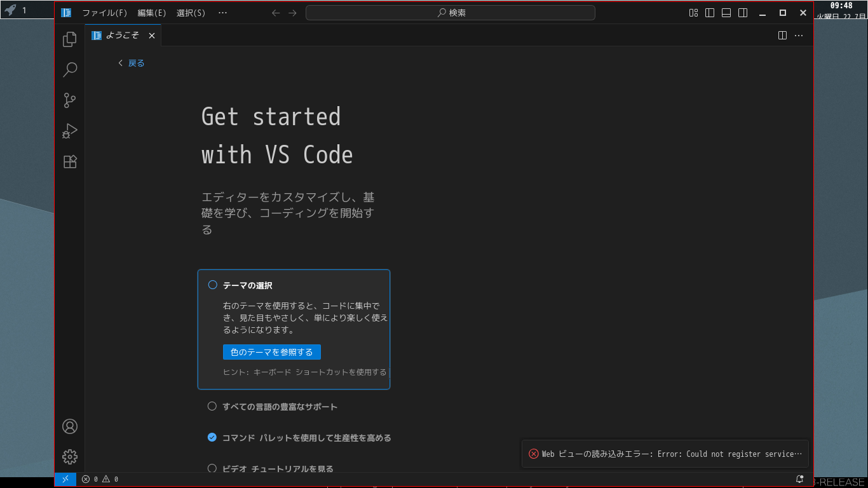This screenshot has width=868, height=488.
Task: Click the rocket launcher icon on desktop panel
Action: pyautogui.click(x=10, y=10)
